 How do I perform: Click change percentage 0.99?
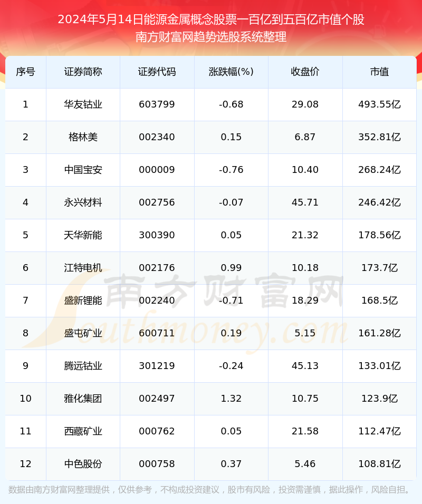pos(231,268)
